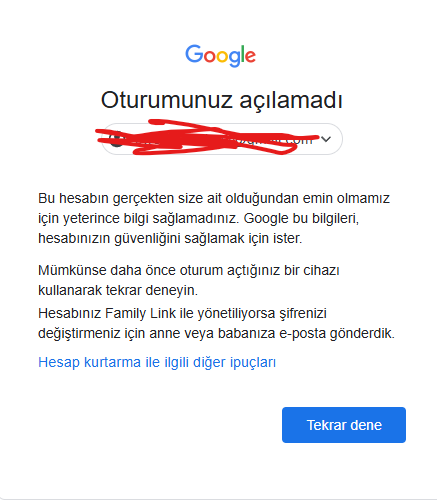
Task: Click the word 'e-posta' in the last paragraph
Action: tap(303, 333)
